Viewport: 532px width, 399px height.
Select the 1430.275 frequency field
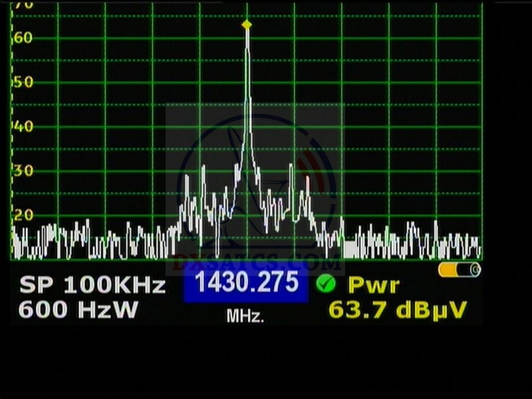246,284
